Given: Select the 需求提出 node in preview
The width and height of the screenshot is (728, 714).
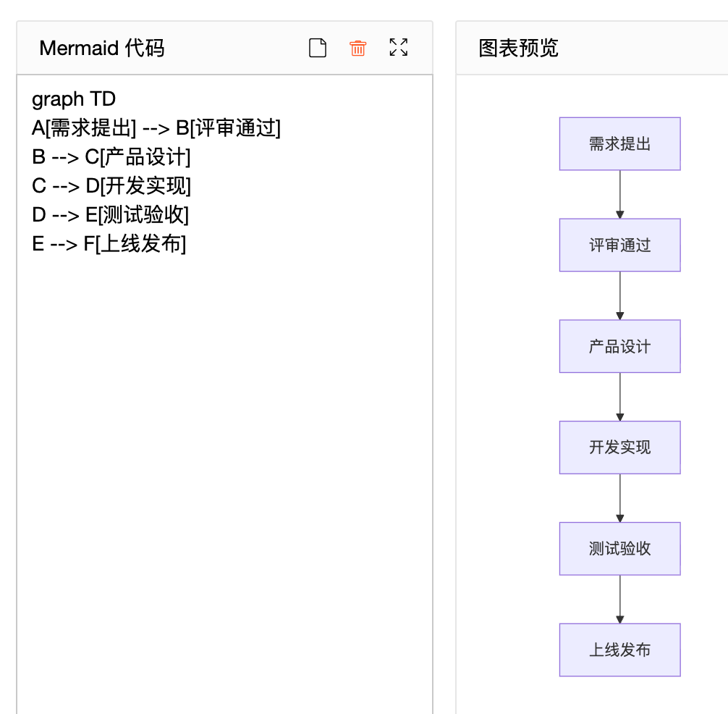Looking at the screenshot, I should (x=619, y=144).
